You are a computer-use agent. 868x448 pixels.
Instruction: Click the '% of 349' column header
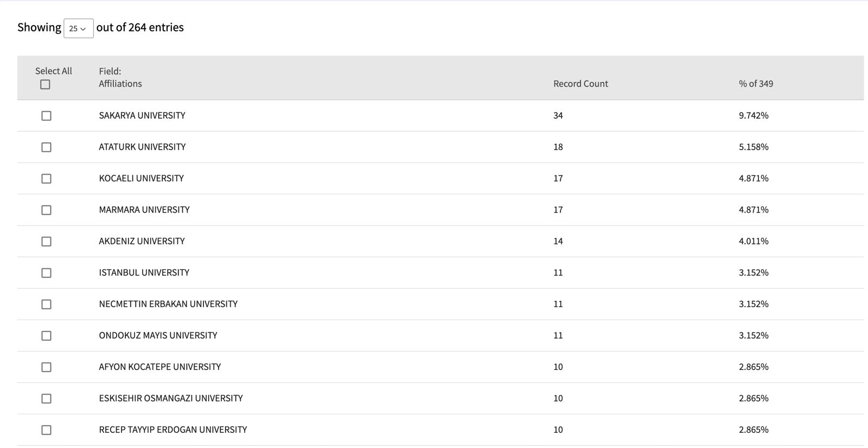point(756,84)
